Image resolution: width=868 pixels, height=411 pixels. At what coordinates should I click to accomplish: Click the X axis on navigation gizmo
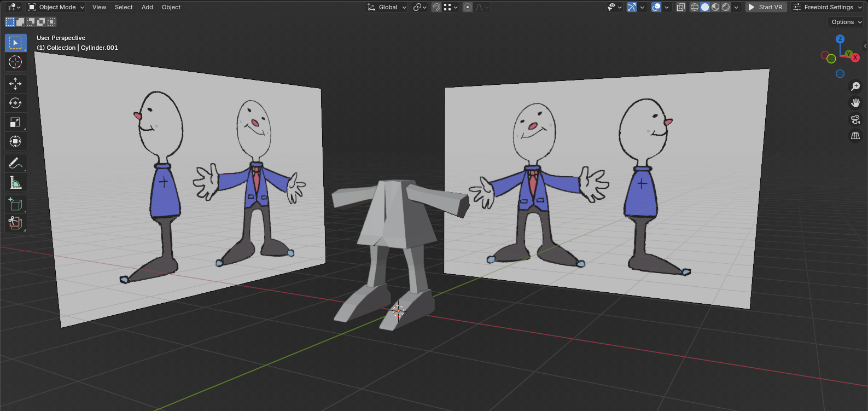click(855, 57)
